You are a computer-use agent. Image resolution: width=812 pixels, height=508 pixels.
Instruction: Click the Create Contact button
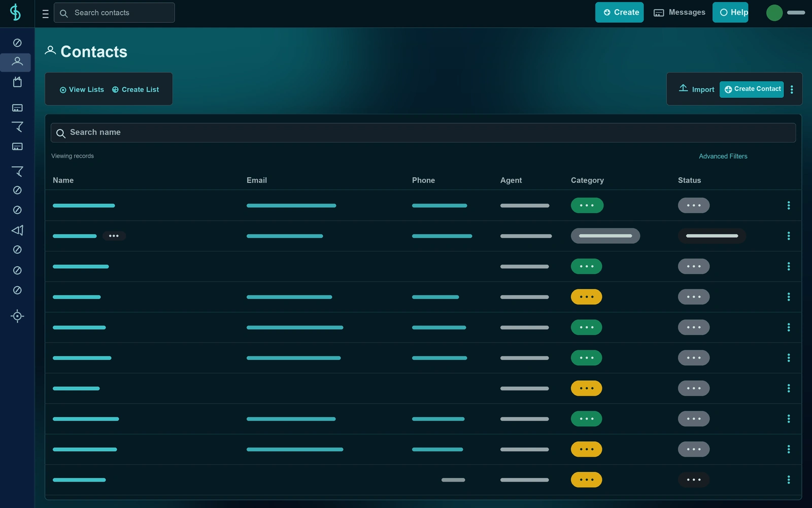point(752,89)
